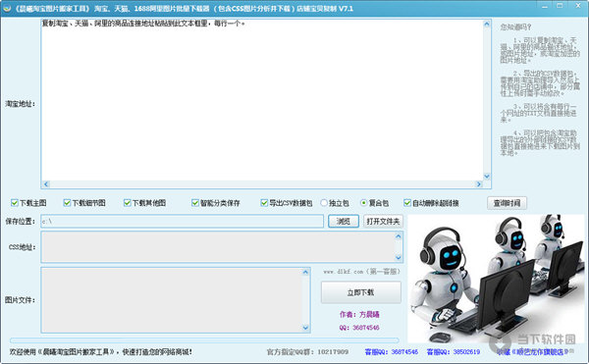Uncheck 导出CSV数据包 option
Viewport: 589px width, 364px height.
pyautogui.click(x=264, y=203)
